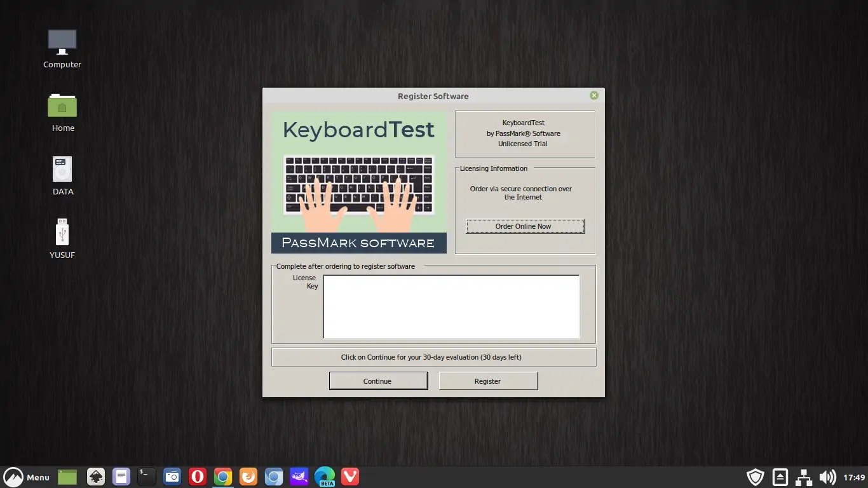Open the volume speaker tray icon
Viewport: 868px width, 488px height.
[827, 477]
